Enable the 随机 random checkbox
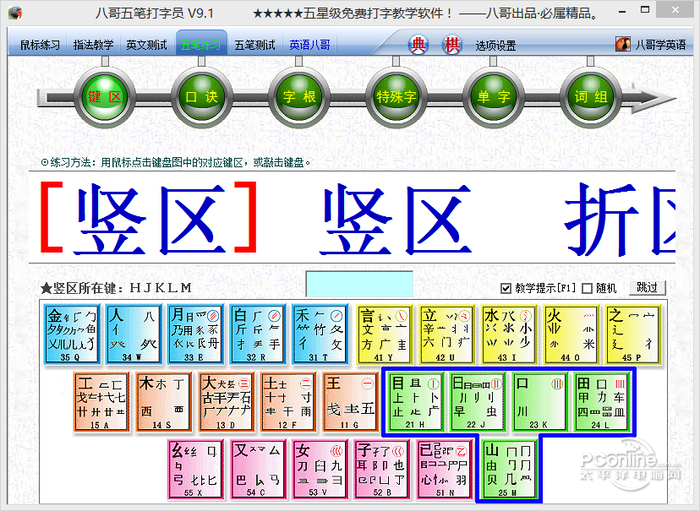Image resolution: width=700 pixels, height=511 pixels. tap(588, 288)
